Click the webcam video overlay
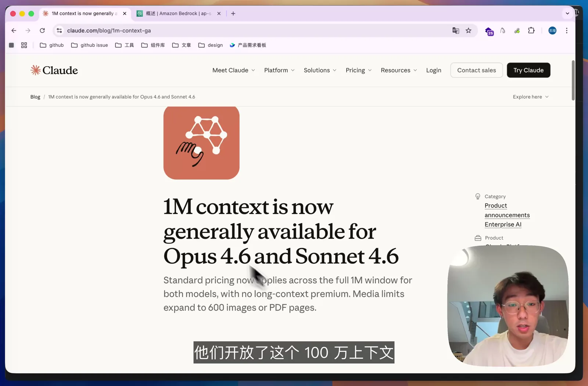This screenshot has width=588, height=386. [x=508, y=306]
